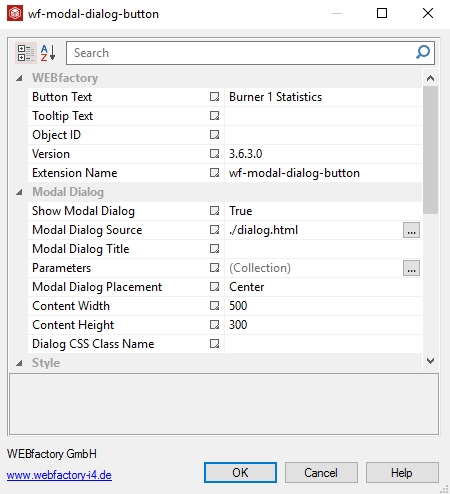Toggle marker square next to Modal Dialog Placement

coord(214,287)
